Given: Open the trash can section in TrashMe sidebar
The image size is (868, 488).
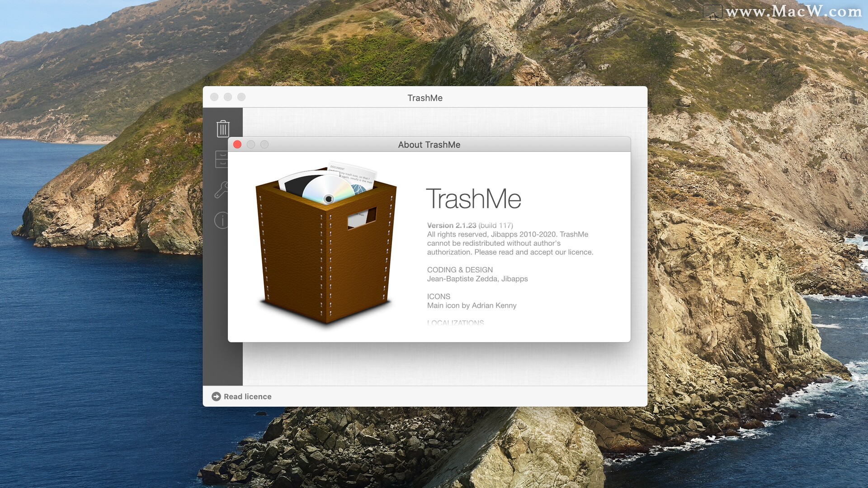Looking at the screenshot, I should coord(223,129).
